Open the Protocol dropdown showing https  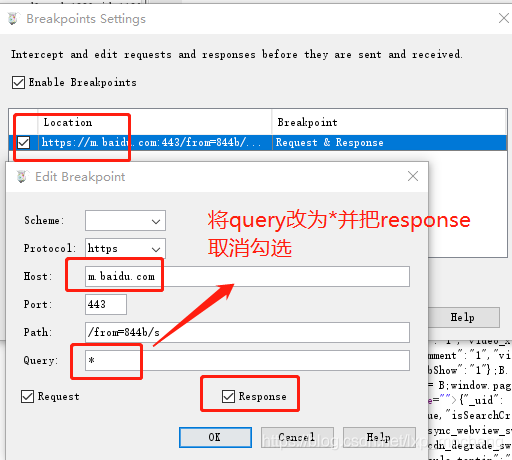click(x=125, y=248)
